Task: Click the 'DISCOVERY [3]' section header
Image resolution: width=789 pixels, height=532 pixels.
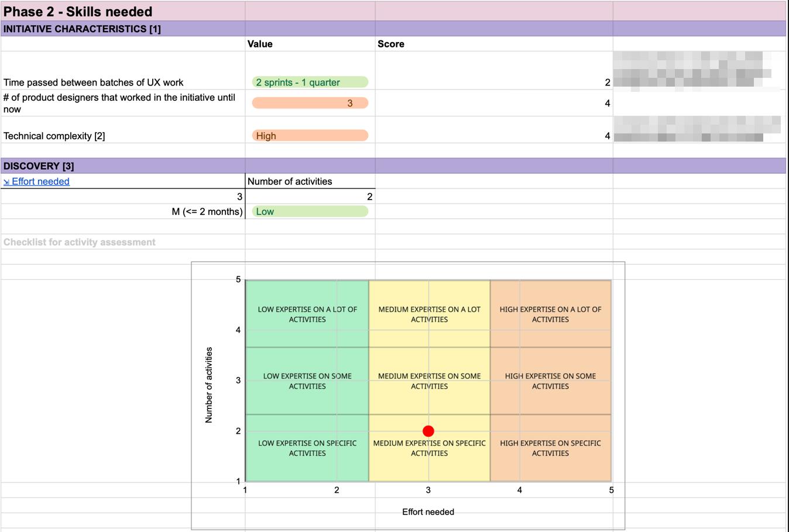Action: pyautogui.click(x=39, y=166)
